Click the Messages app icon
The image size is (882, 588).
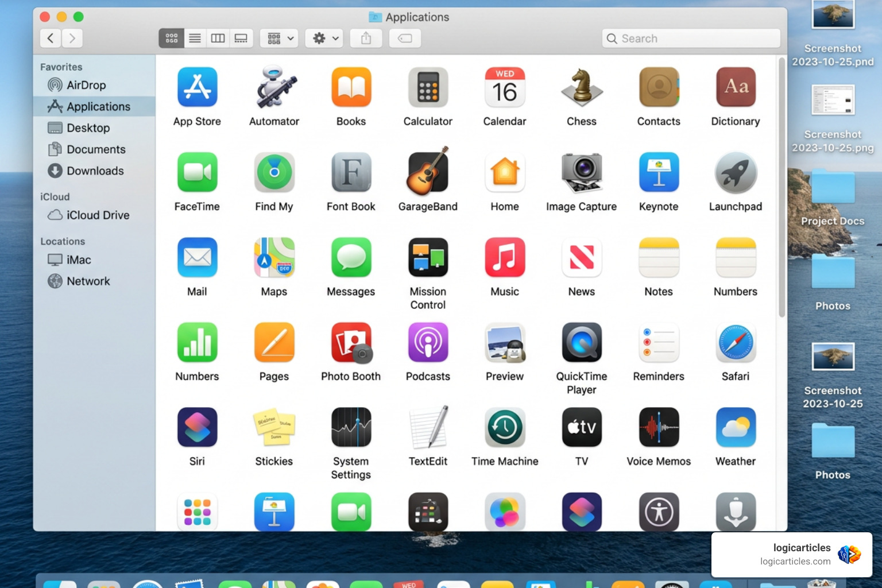351,257
